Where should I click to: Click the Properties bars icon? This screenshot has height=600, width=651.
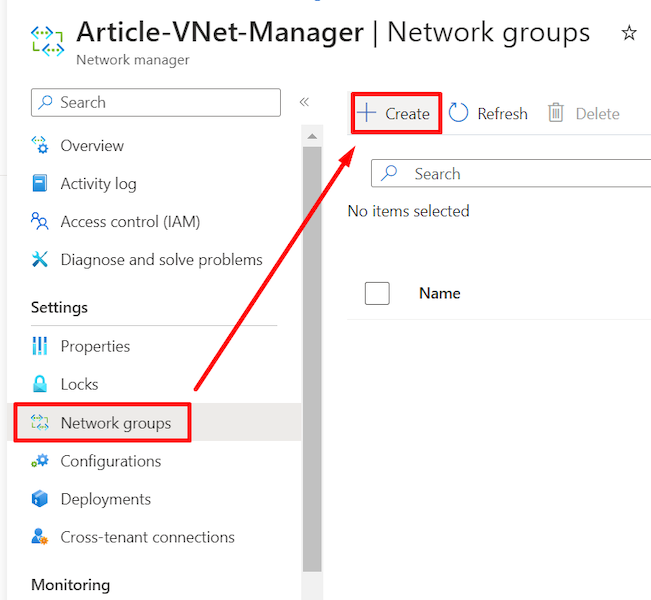[x=40, y=346]
